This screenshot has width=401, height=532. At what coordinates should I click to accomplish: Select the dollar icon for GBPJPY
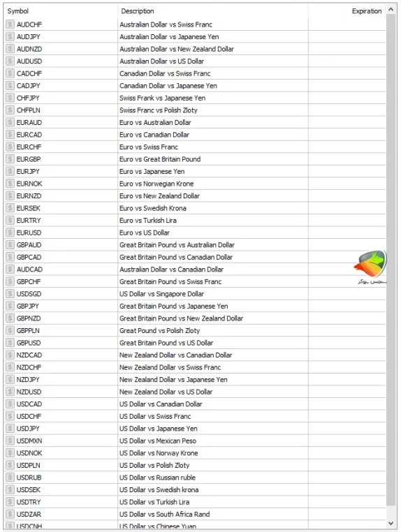coord(10,306)
